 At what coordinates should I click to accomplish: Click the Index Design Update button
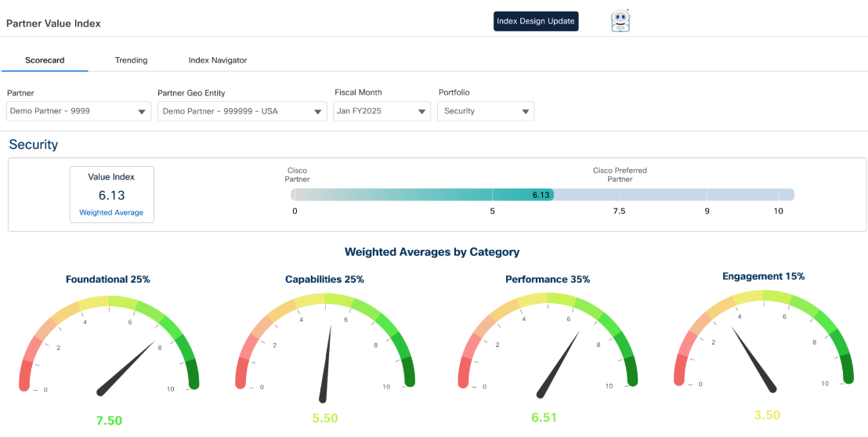536,22
